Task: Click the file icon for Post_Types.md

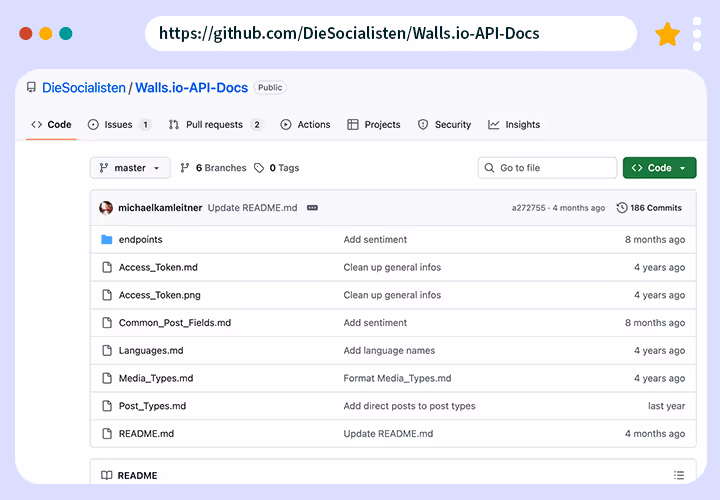Action: tap(107, 406)
